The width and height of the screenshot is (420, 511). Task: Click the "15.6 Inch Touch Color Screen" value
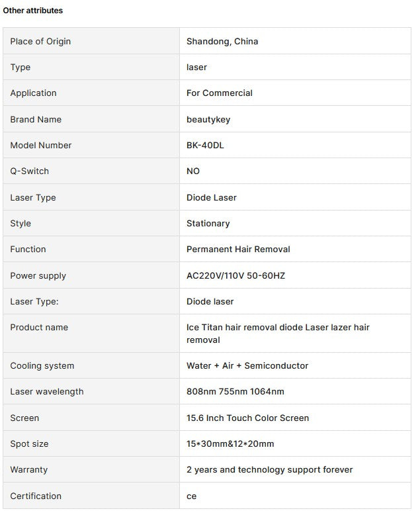[247, 418]
